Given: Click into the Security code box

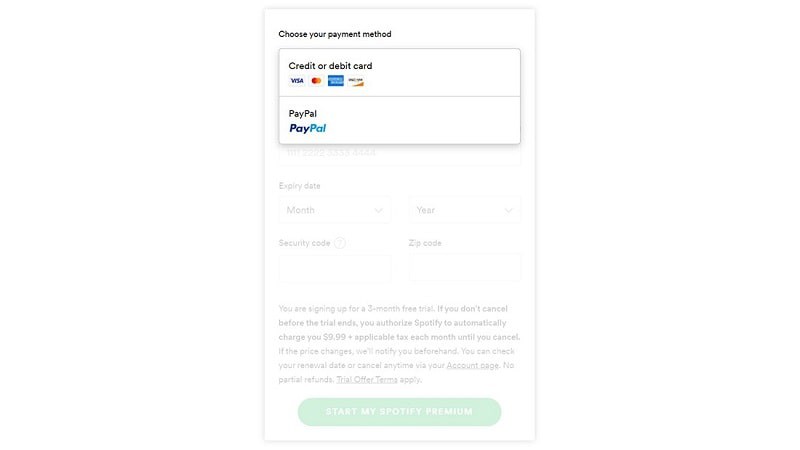Looking at the screenshot, I should tap(334, 268).
